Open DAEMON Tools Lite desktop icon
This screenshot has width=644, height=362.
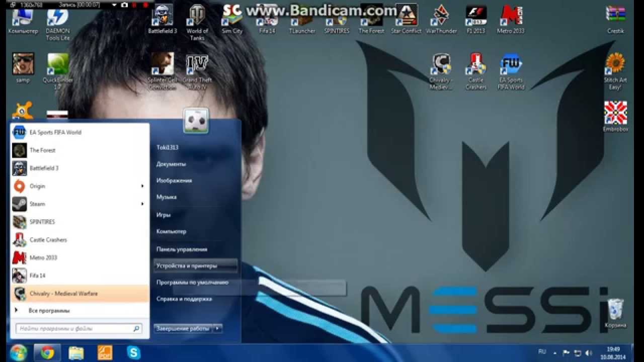coord(58,23)
